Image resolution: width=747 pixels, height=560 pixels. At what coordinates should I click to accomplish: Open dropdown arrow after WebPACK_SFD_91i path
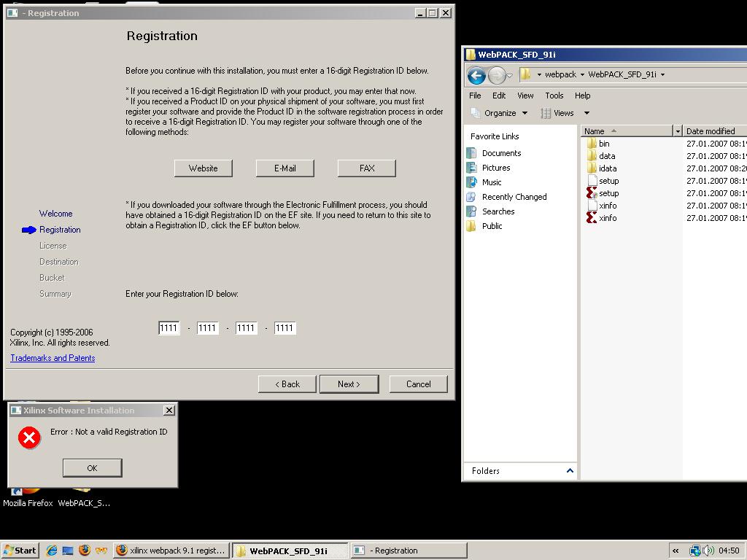coord(662,75)
